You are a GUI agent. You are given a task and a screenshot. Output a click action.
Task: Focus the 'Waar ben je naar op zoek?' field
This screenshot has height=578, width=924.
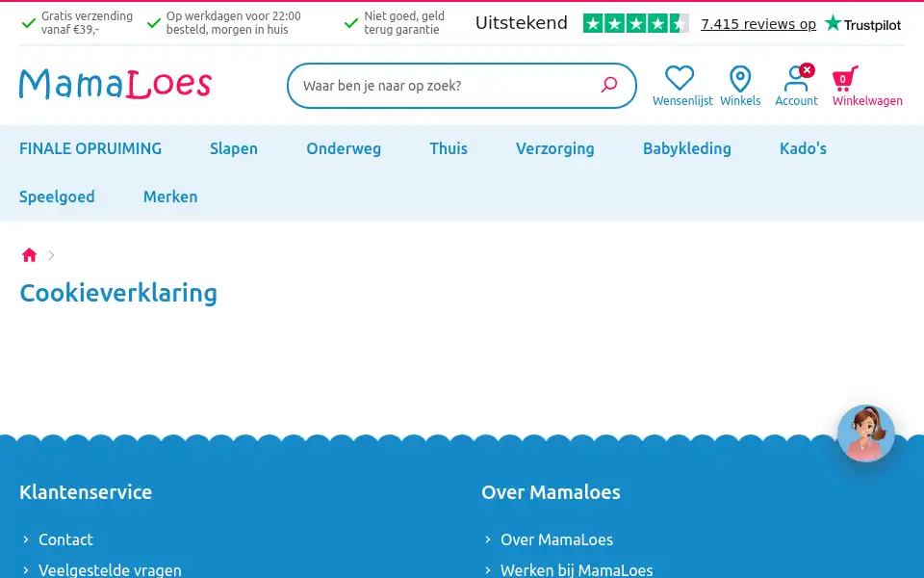pos(461,86)
